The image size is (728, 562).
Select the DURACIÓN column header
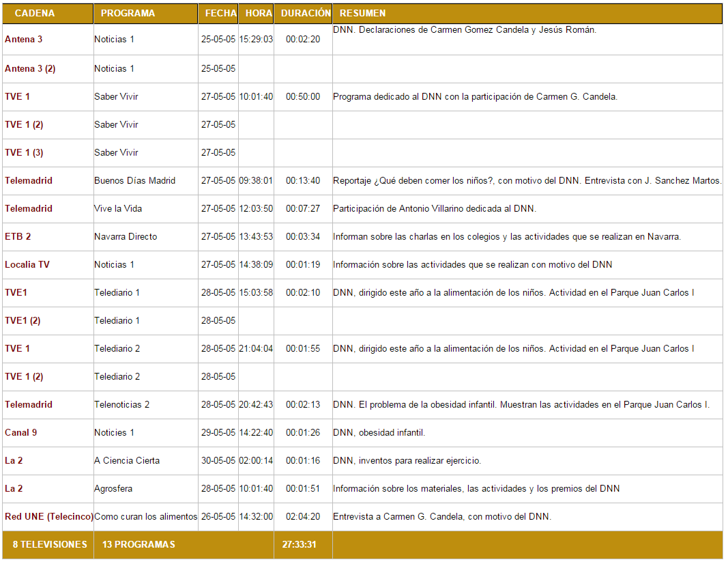coord(306,14)
